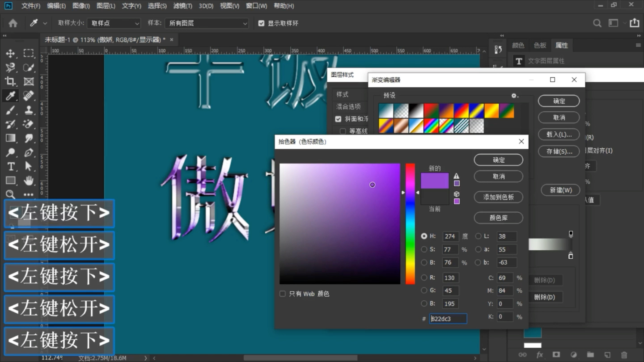Select the Move tool
This screenshot has height=362, width=644.
click(11, 53)
